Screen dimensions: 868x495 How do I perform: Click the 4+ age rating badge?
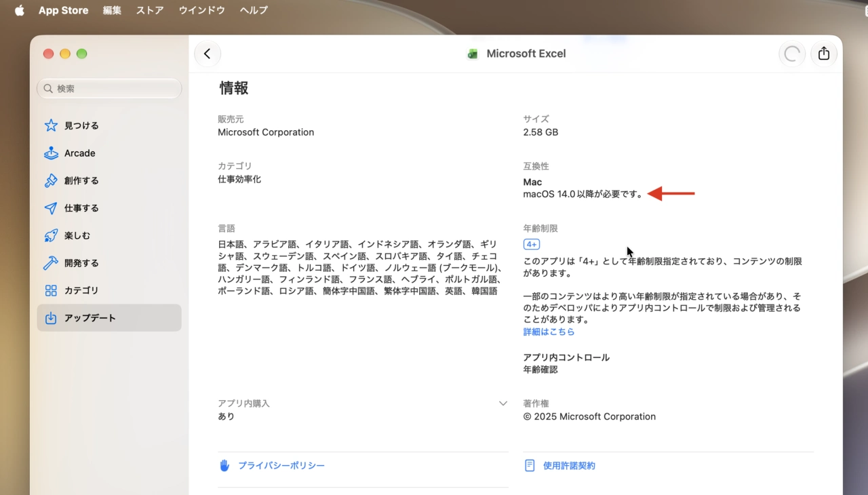(532, 244)
